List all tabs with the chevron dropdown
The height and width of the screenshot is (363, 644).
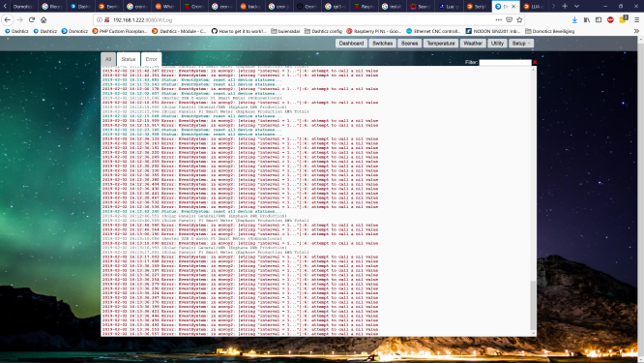point(576,6)
